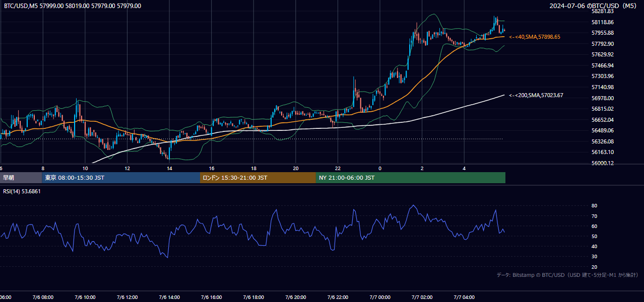Click the BTC/USD,M5 OHLC header text
The width and height of the screenshot is (644, 302).
(73, 6)
